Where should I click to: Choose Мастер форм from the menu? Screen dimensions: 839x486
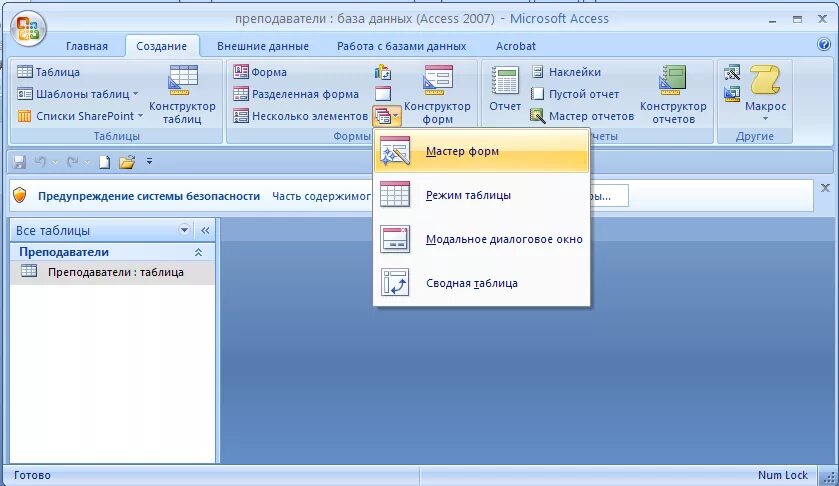pos(482,151)
